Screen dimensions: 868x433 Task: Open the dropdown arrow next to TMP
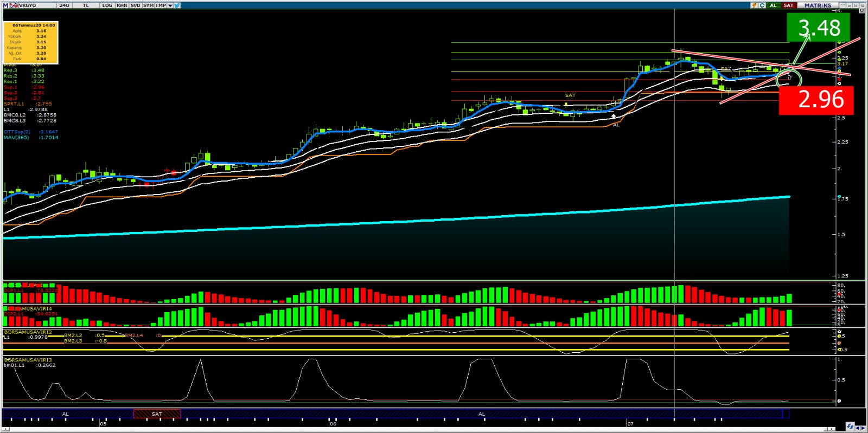[170, 5]
